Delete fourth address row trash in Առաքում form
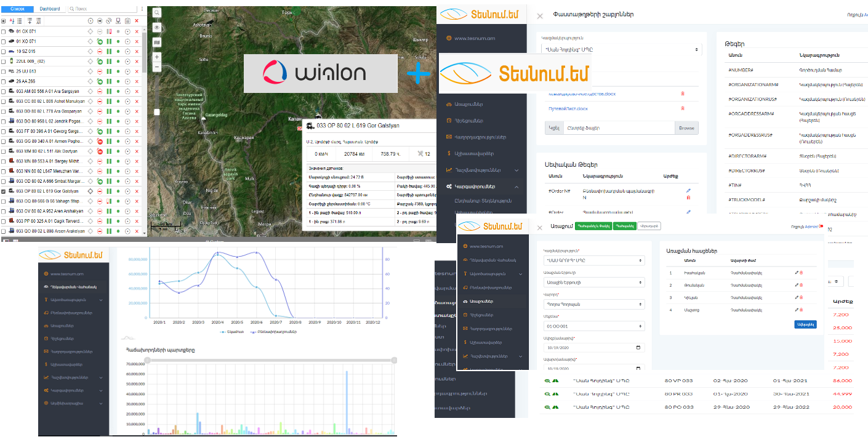Screen dimensions: 868x437 point(802,310)
